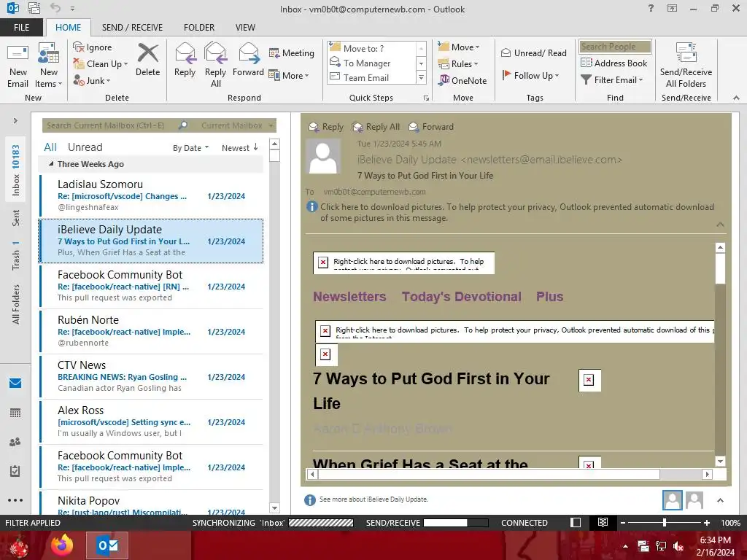Open Outlook Help question mark
Viewport: 747px width, 560px height.
[x=651, y=8]
